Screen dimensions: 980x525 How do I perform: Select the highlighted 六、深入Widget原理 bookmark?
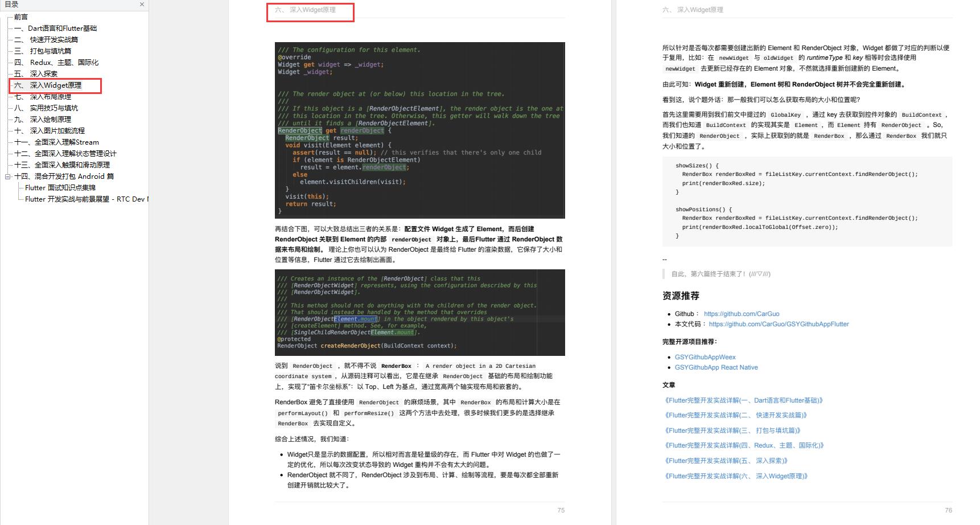tap(57, 85)
